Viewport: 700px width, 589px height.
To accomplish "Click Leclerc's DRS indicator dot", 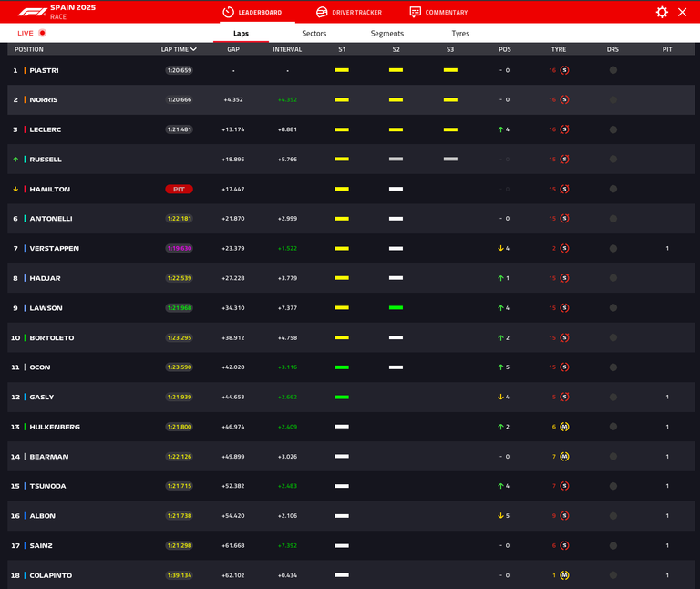I will (x=612, y=129).
